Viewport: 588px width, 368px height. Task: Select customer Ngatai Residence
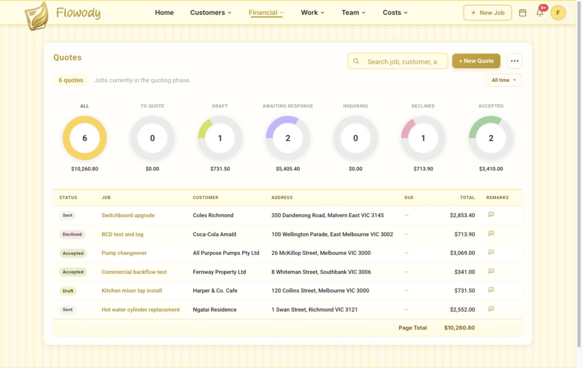pyautogui.click(x=214, y=310)
